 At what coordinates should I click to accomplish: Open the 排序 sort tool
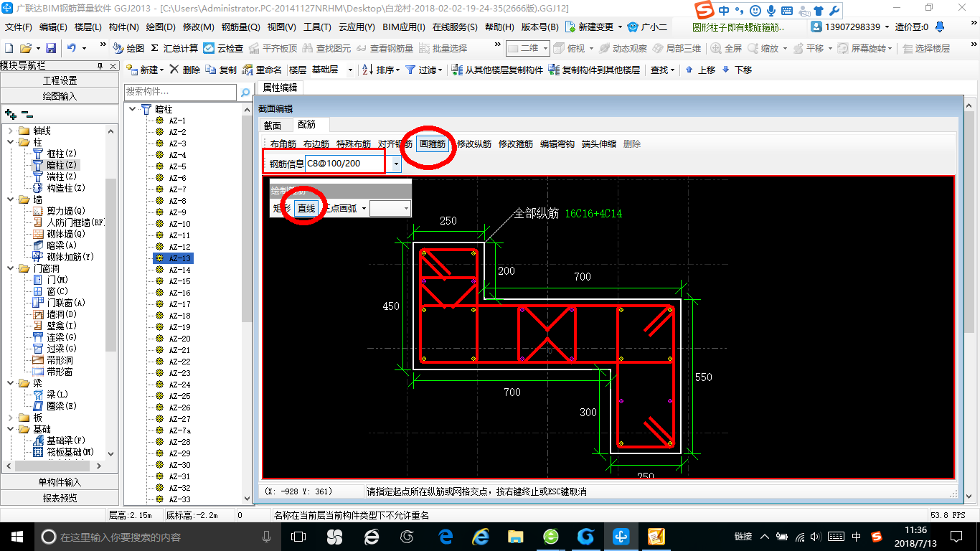(381, 70)
